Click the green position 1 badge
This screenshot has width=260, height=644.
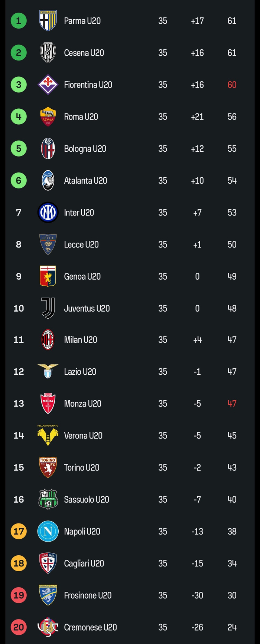(x=19, y=21)
